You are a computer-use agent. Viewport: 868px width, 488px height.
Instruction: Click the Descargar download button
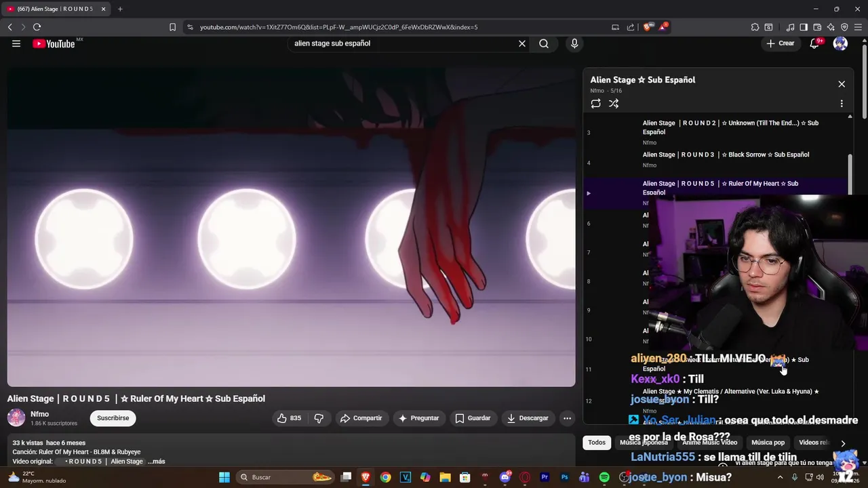(528, 418)
